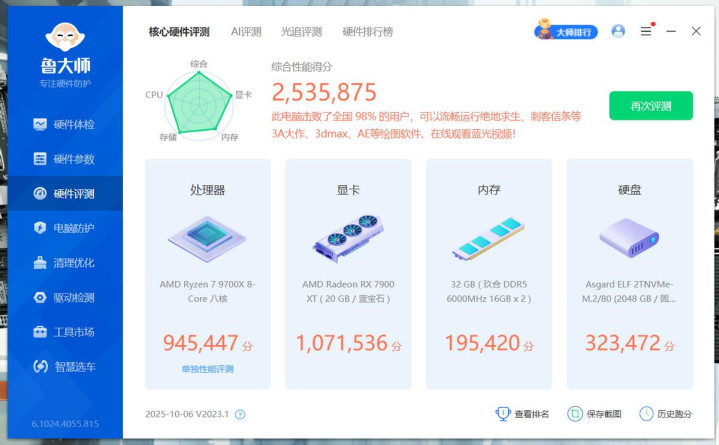Click the 保存截图 link
The height and width of the screenshot is (445, 719).
point(604,414)
